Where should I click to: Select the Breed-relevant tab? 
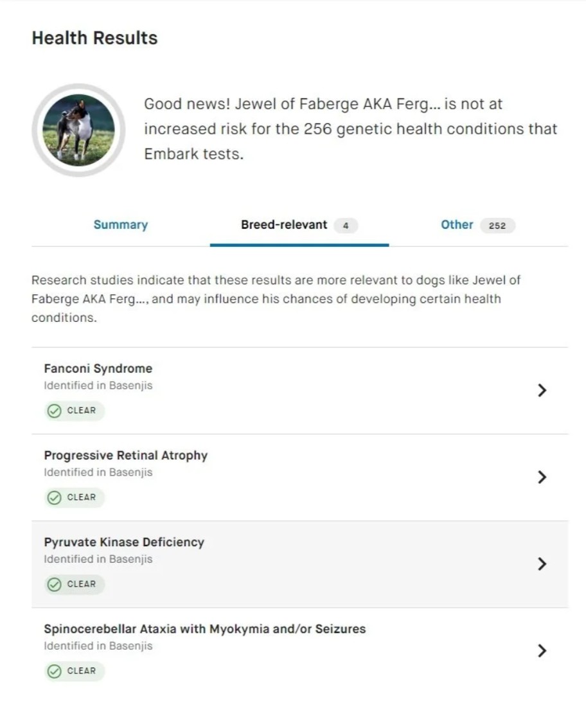pyautogui.click(x=284, y=225)
